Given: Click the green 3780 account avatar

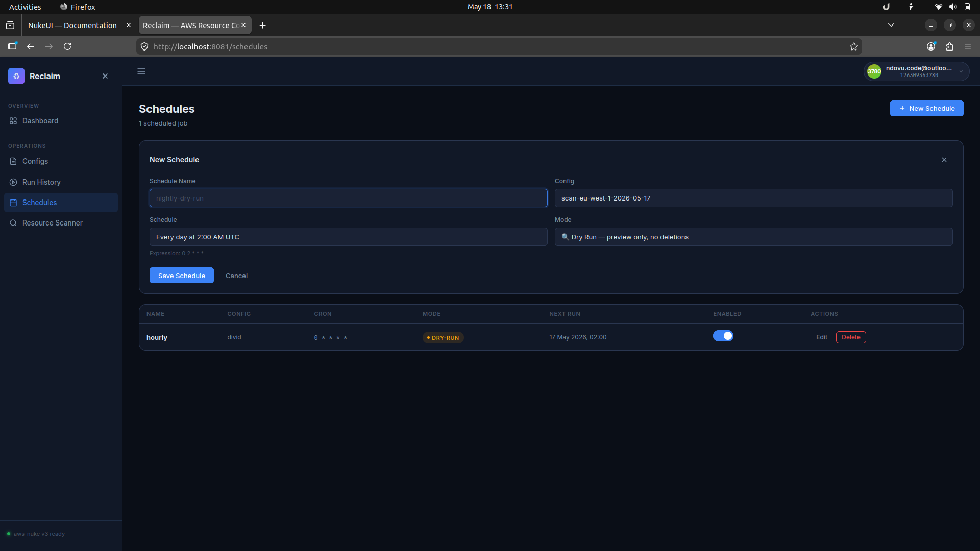Looking at the screenshot, I should (x=874, y=71).
